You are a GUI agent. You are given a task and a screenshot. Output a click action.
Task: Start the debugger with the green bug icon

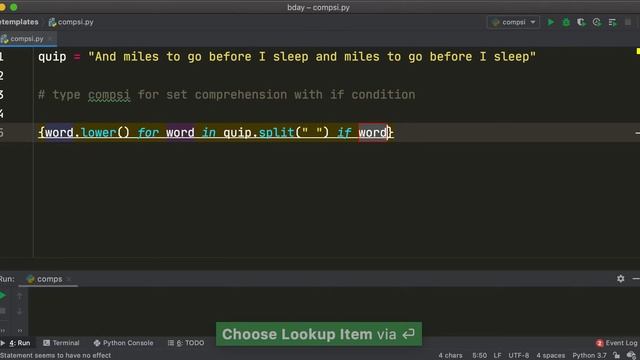coord(566,22)
